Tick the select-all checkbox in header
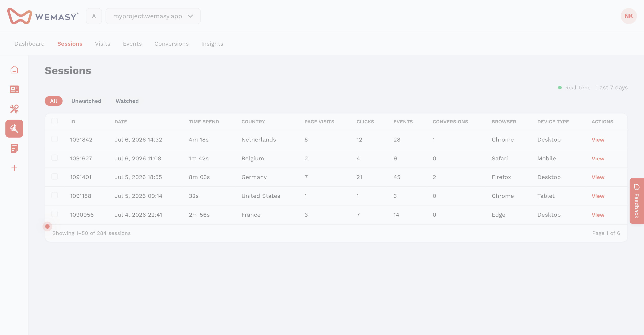Screen dimensions: 644x335 coord(55,121)
